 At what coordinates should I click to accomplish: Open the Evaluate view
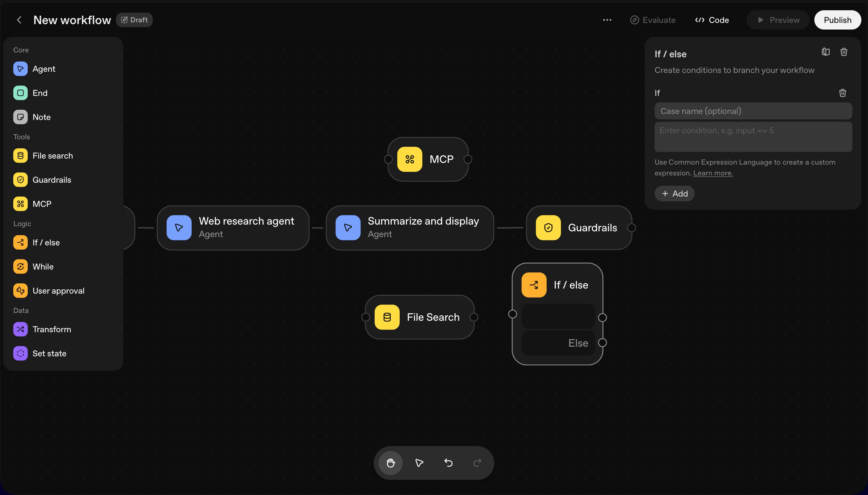pos(653,20)
